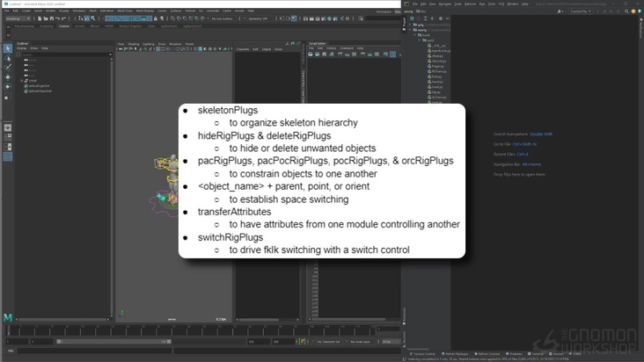Image resolution: width=644 pixels, height=362 pixels.
Task: Open the Windows menu in Maya
Action: (x=79, y=11)
